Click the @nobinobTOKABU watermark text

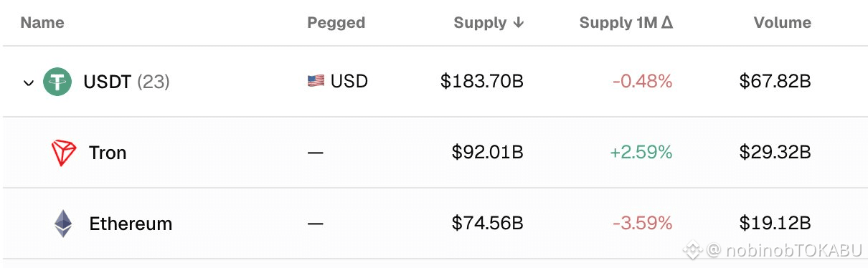click(x=785, y=251)
